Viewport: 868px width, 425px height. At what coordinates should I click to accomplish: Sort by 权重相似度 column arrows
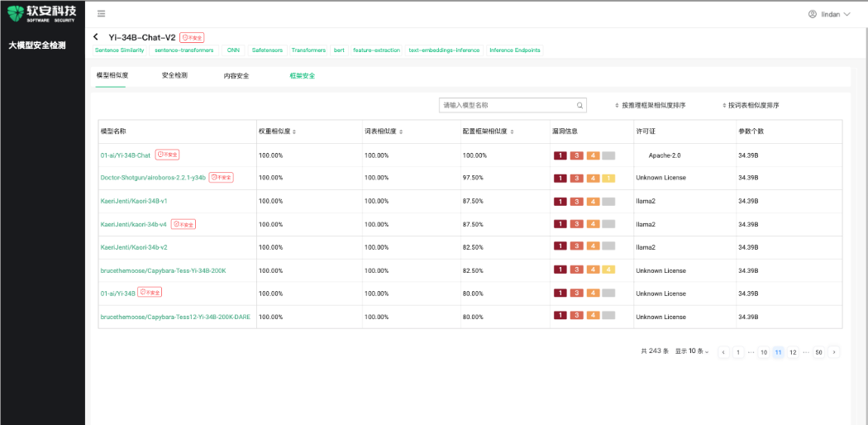point(294,131)
